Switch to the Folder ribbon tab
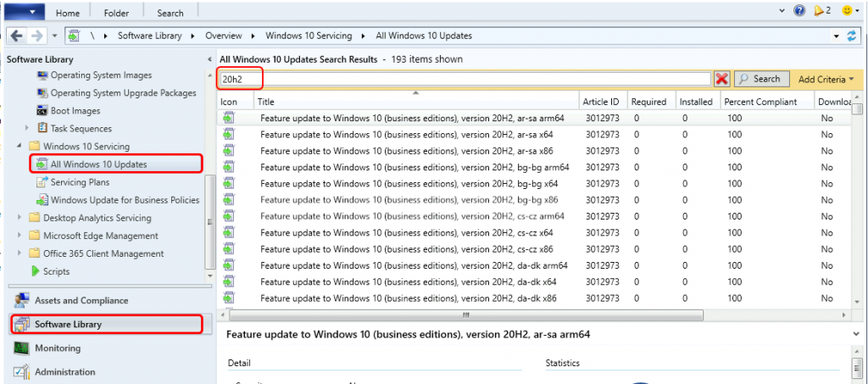 [x=116, y=12]
